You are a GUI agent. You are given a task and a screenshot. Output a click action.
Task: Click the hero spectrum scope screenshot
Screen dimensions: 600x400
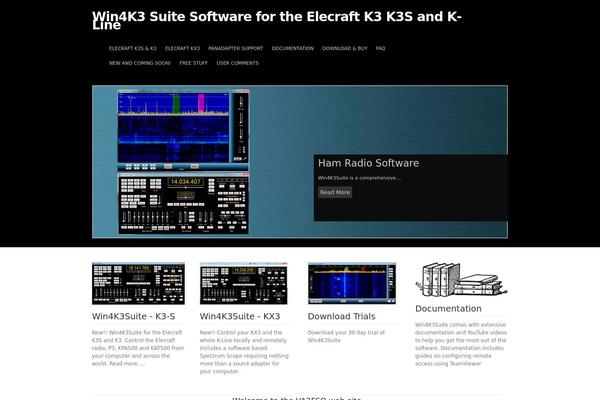(183, 129)
